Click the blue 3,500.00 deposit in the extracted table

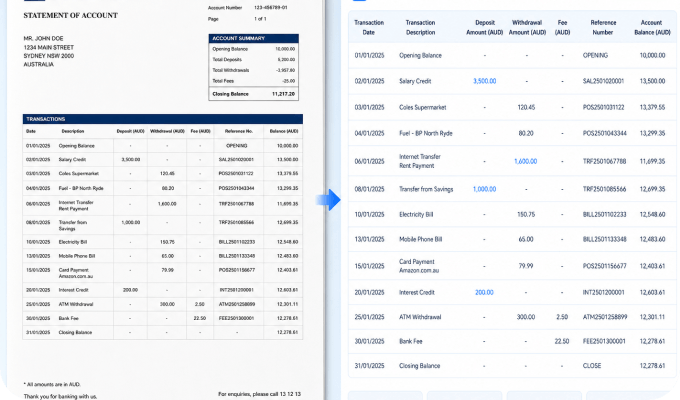click(x=484, y=81)
